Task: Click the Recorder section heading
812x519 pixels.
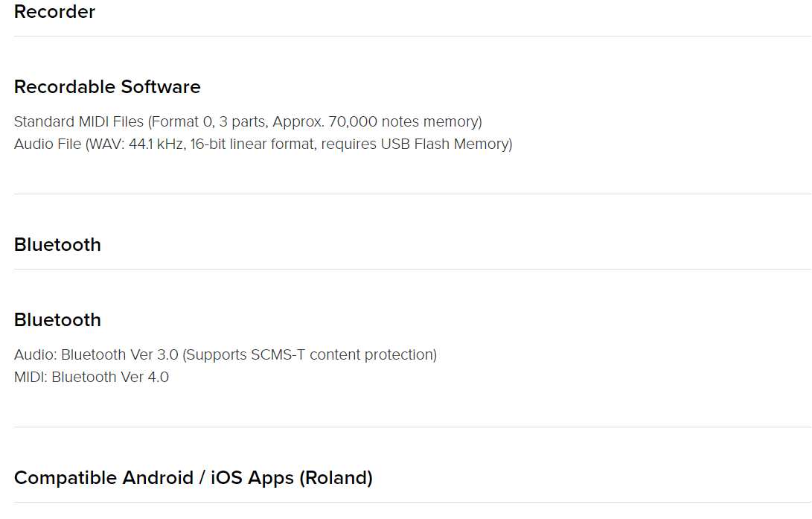Action: [54, 11]
